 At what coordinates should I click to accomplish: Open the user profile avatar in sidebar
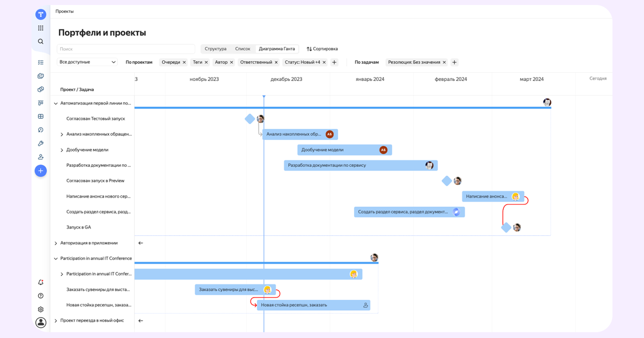(41, 323)
